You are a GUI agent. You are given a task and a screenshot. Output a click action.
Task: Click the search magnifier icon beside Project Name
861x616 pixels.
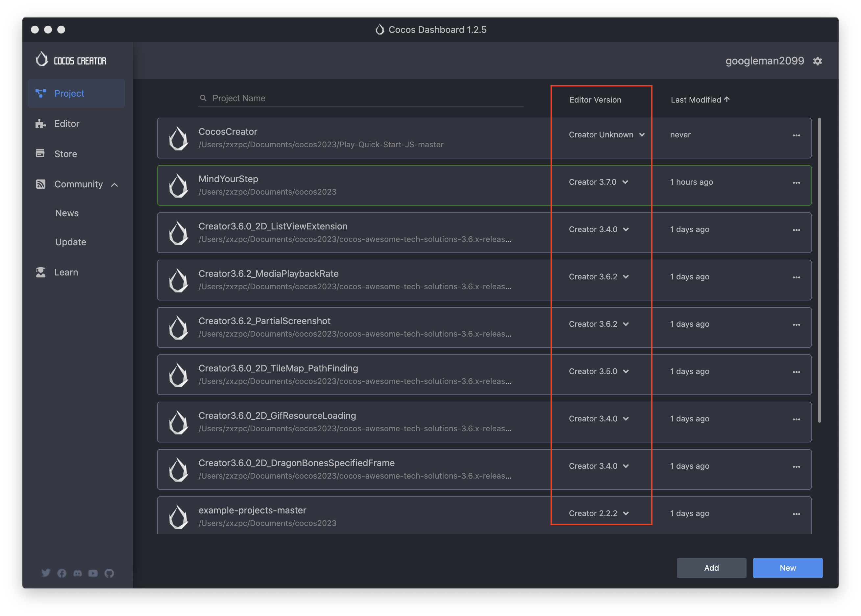[203, 98]
